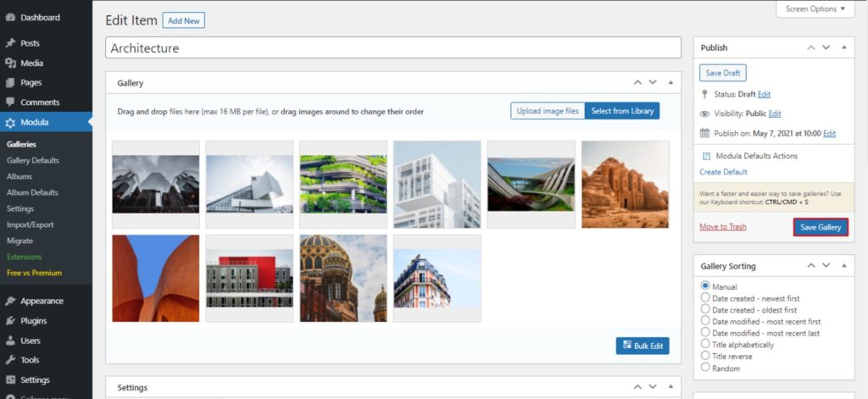Select Random gallery sorting option
The image size is (868, 399).
point(705,369)
